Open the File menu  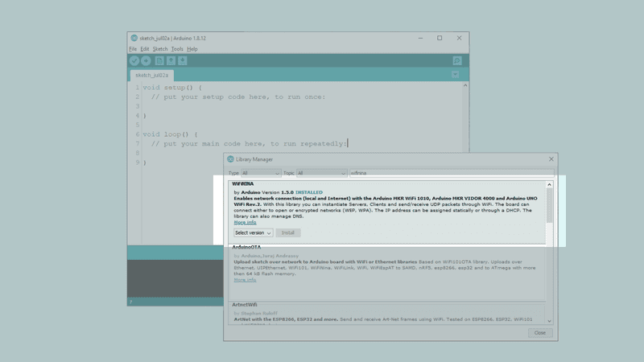coord(133,49)
